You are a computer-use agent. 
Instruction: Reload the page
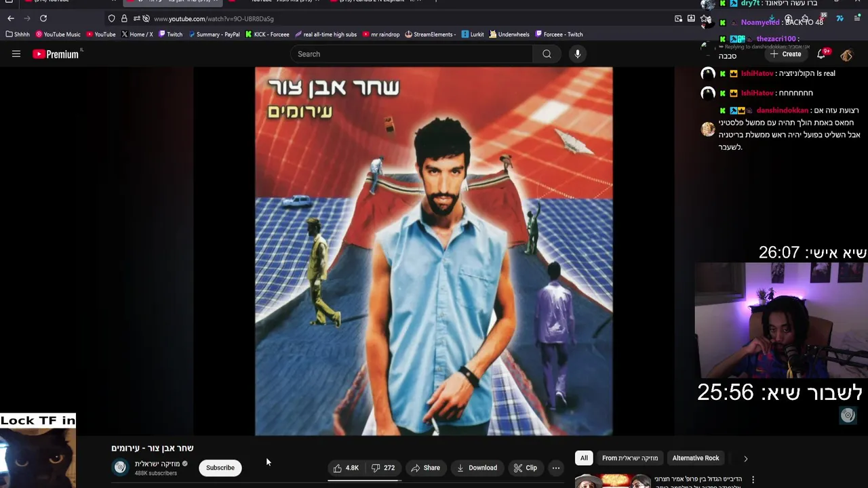(43, 18)
